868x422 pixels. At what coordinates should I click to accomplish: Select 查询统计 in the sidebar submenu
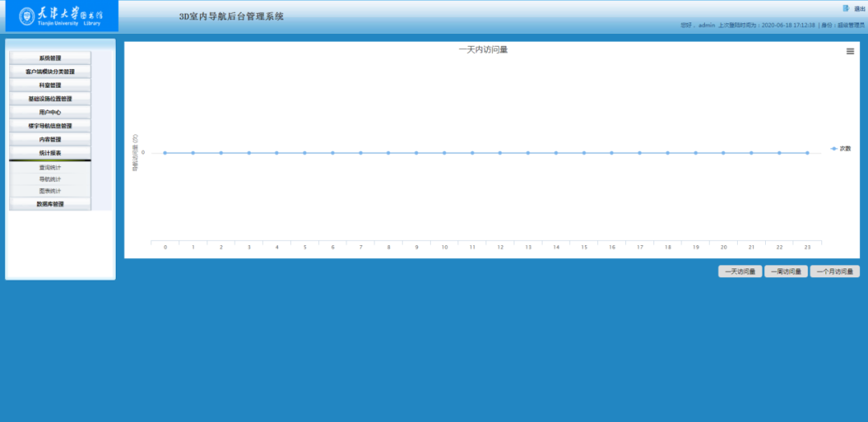point(50,167)
